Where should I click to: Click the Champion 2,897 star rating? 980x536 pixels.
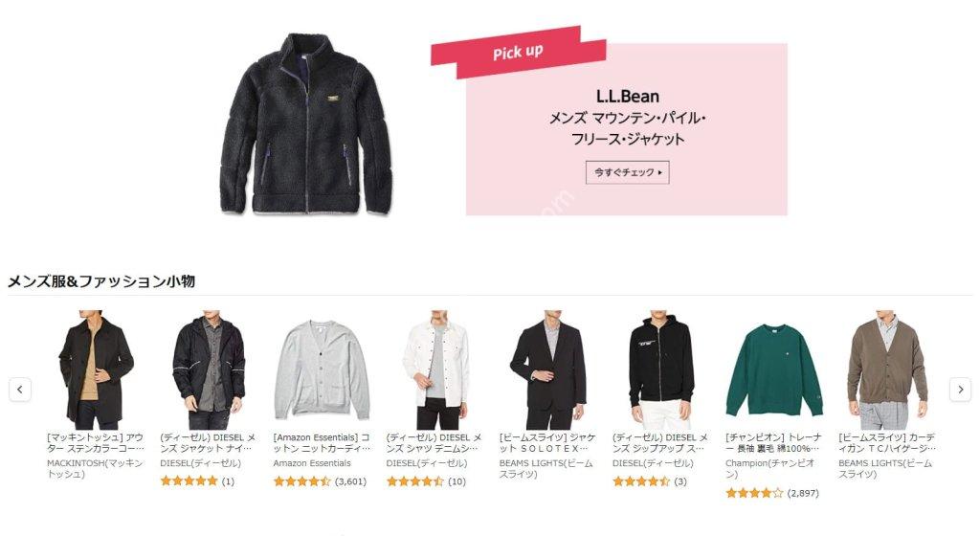772,493
